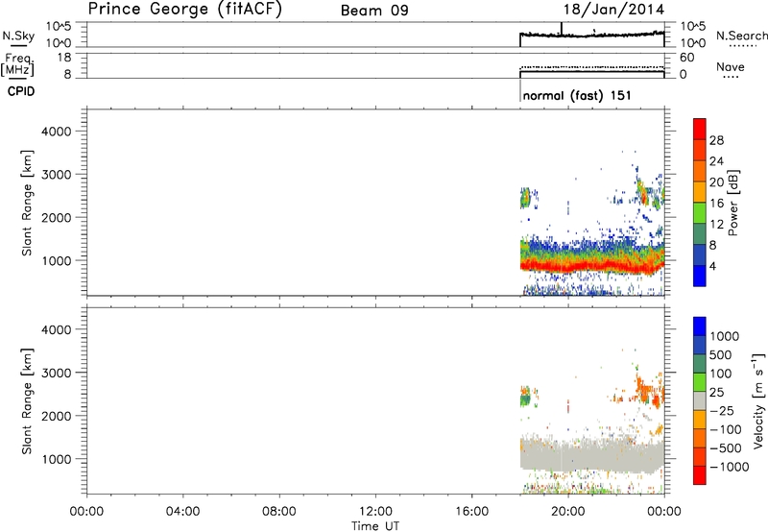Click the "4000" tick of the power panel
The width and height of the screenshot is (768, 532).
[57, 132]
